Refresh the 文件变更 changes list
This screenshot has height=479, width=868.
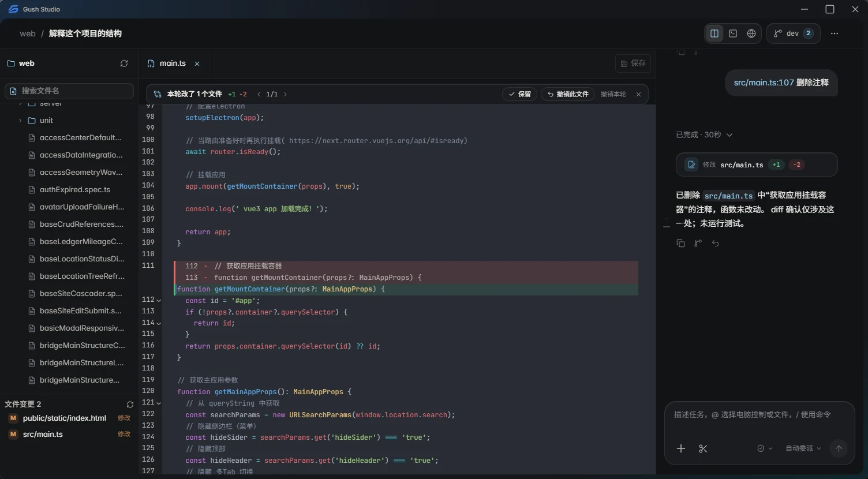[130, 405]
